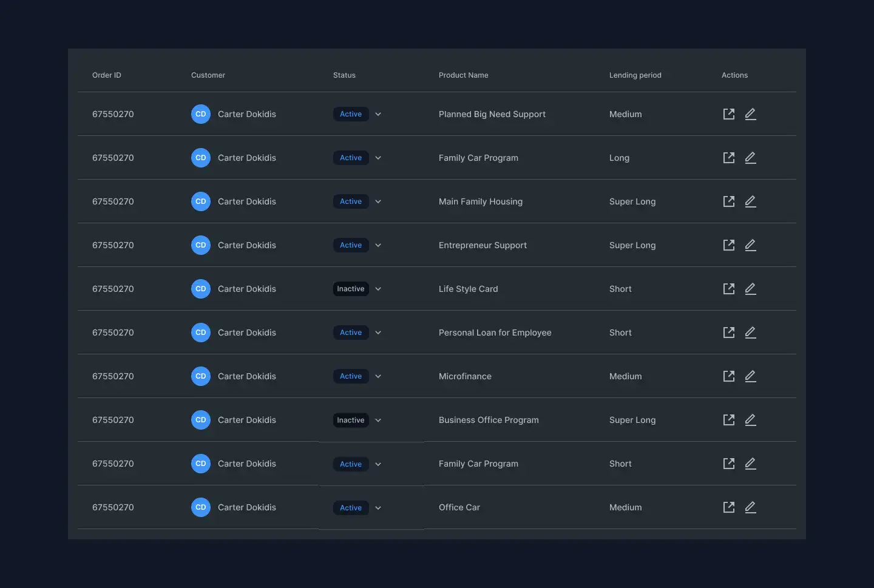Click the Status column header
The height and width of the screenshot is (588, 874).
coord(344,75)
